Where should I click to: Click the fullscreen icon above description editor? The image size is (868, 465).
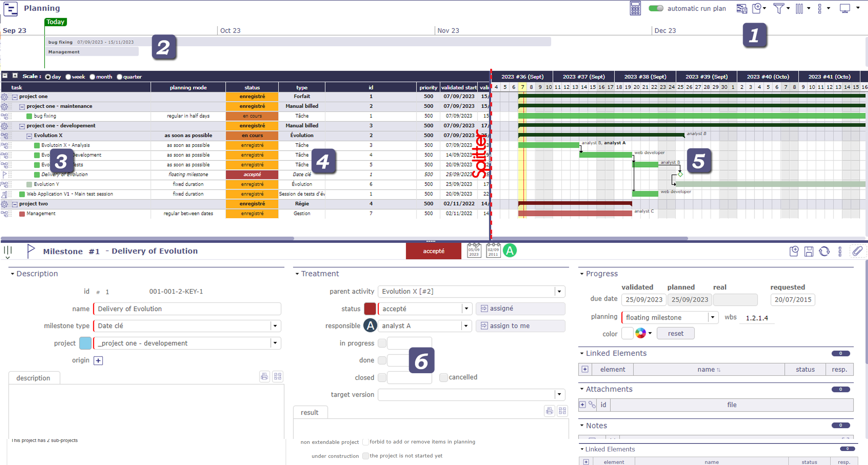[278, 376]
